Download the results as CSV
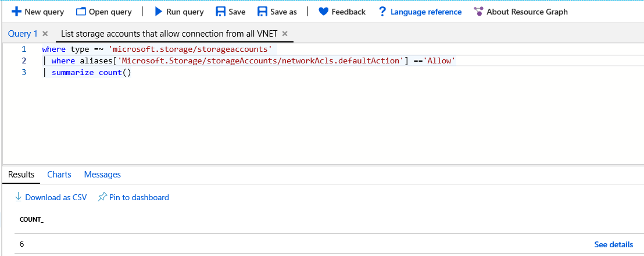The image size is (644, 256). tap(51, 197)
